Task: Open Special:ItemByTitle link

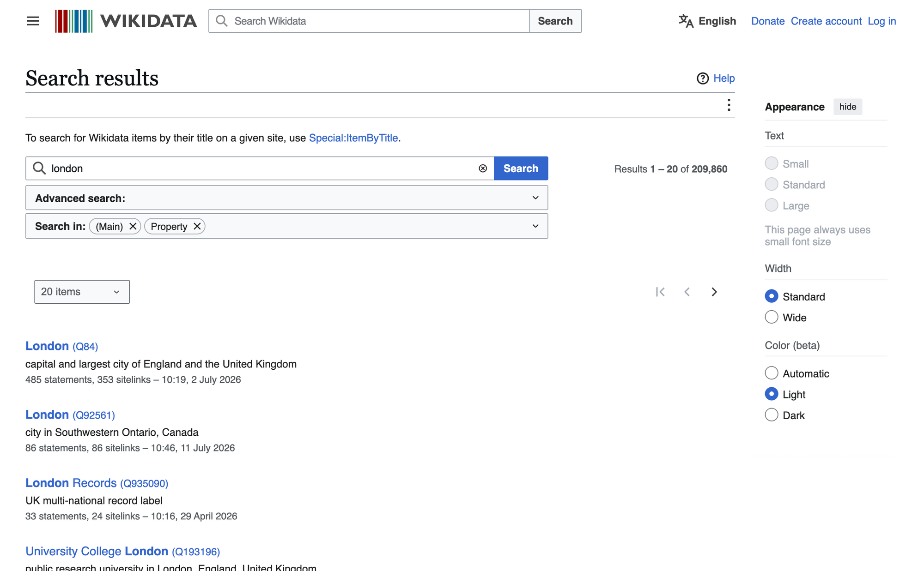Action: coord(353,138)
